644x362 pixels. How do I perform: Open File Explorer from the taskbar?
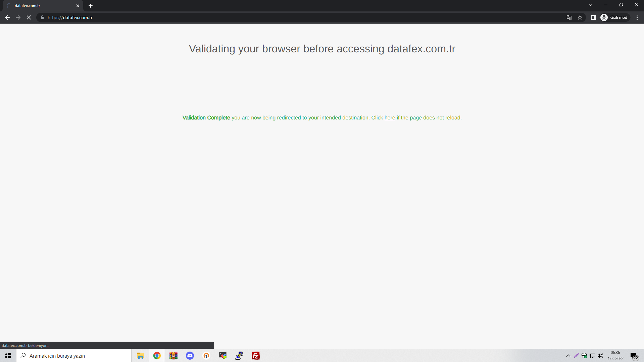pyautogui.click(x=140, y=356)
